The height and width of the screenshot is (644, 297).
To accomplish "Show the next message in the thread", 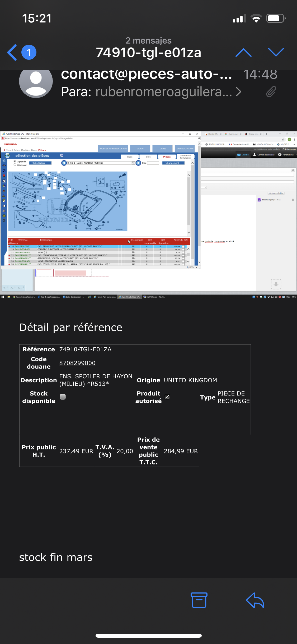I will pyautogui.click(x=276, y=52).
